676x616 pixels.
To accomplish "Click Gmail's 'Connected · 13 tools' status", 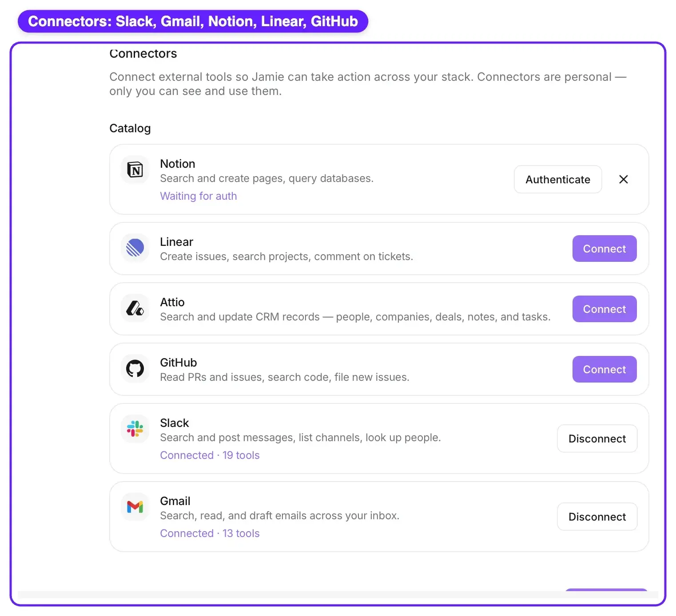I will pos(210,533).
